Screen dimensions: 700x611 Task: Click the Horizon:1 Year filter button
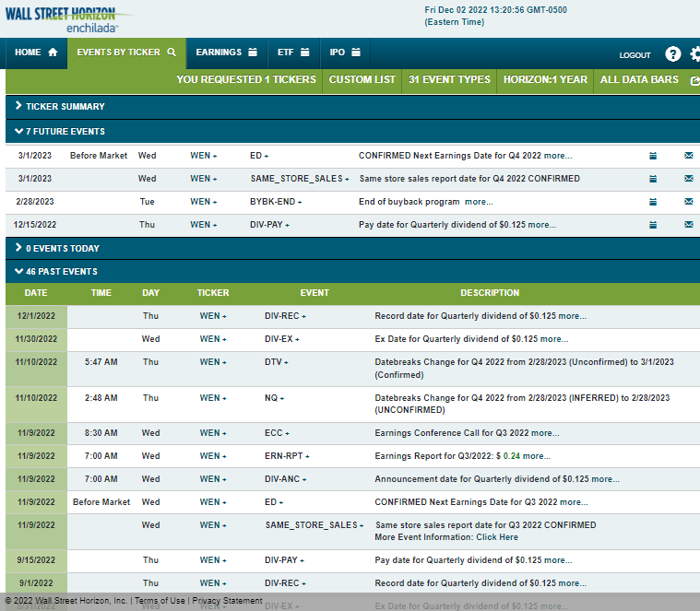click(545, 80)
